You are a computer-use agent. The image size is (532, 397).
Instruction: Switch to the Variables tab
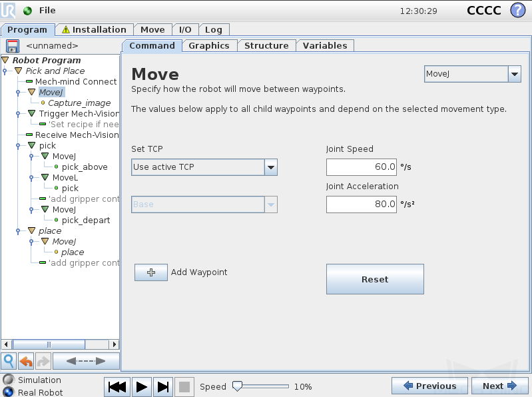coord(325,46)
